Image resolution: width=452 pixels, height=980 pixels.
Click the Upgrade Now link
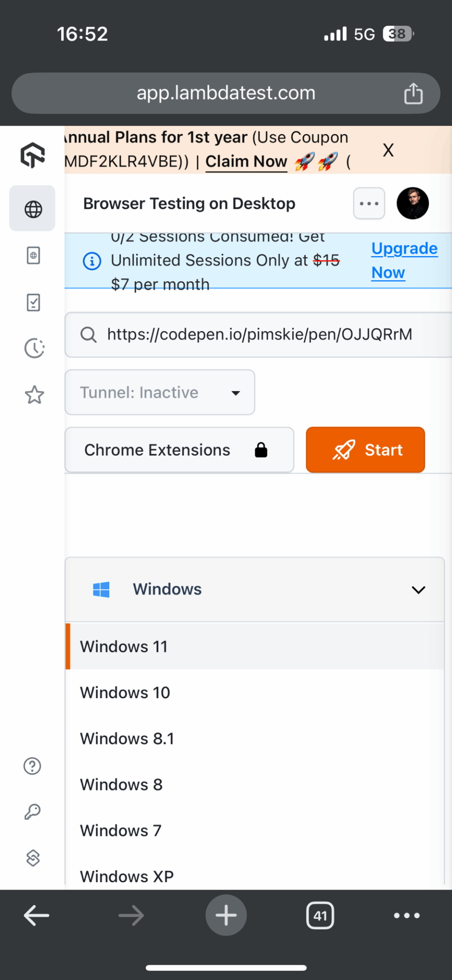404,260
